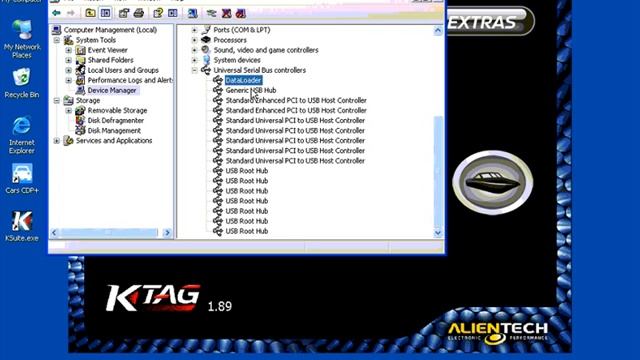Screen dimensions: 640x360
Task: Select Universal Serial Bus controllers category
Action: click(x=260, y=70)
